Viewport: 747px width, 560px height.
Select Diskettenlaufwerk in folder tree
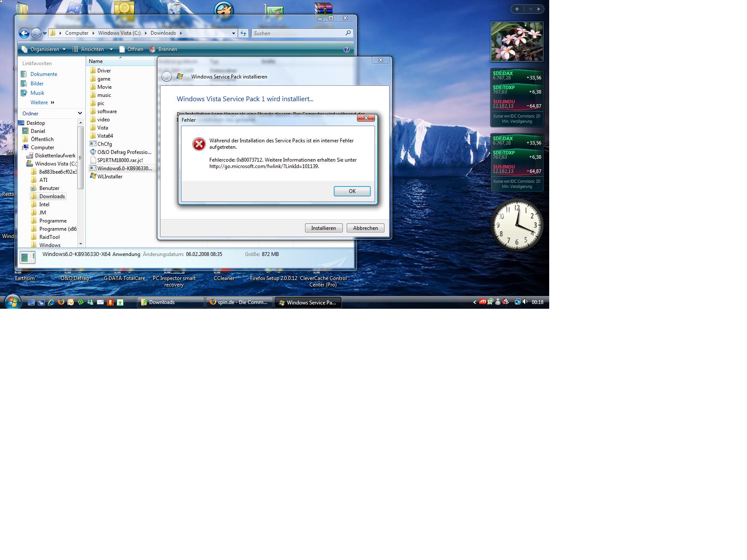pos(55,156)
